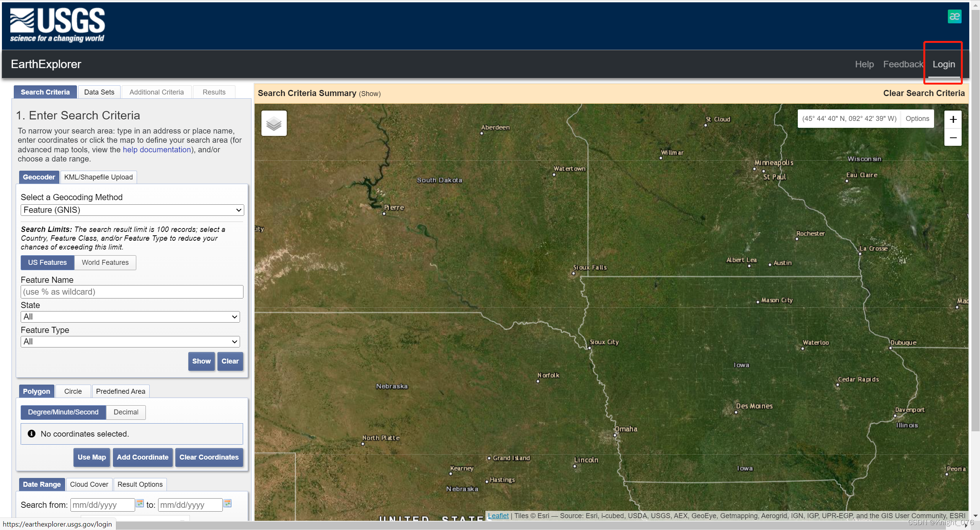Open the Feature Type dropdown
The height and width of the screenshot is (530, 980).
[x=130, y=342]
